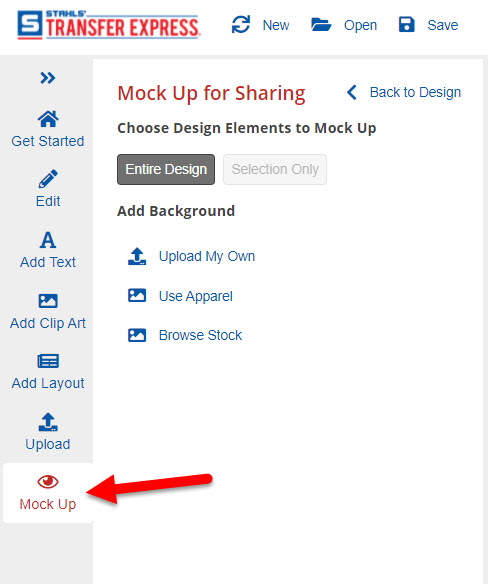The height and width of the screenshot is (584, 488).
Task: Expand the sidebar with double chevron
Action: [x=48, y=78]
